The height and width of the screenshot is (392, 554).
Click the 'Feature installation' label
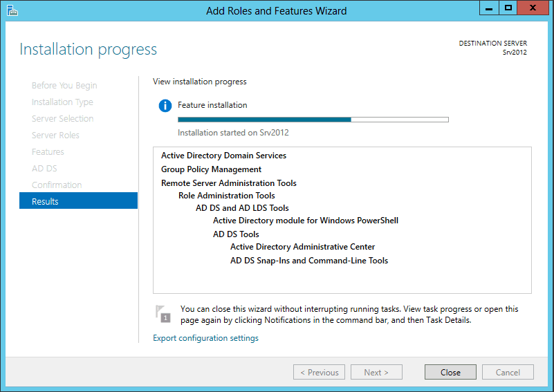[x=212, y=105]
